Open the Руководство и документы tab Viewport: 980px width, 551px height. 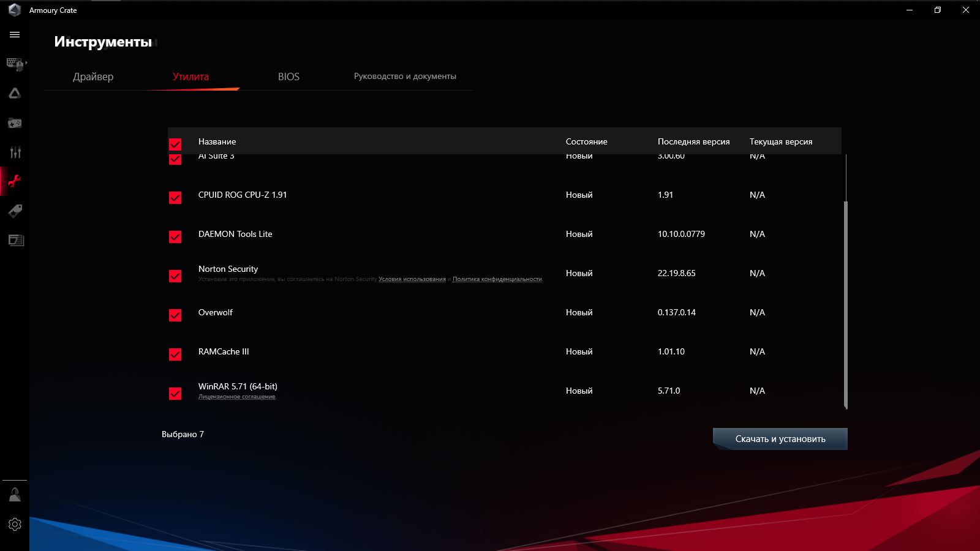[x=405, y=76]
